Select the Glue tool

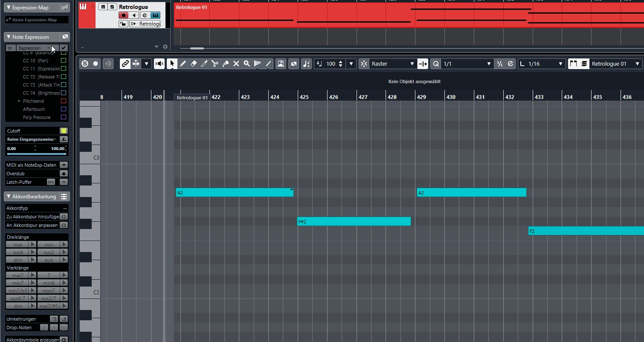pos(226,64)
